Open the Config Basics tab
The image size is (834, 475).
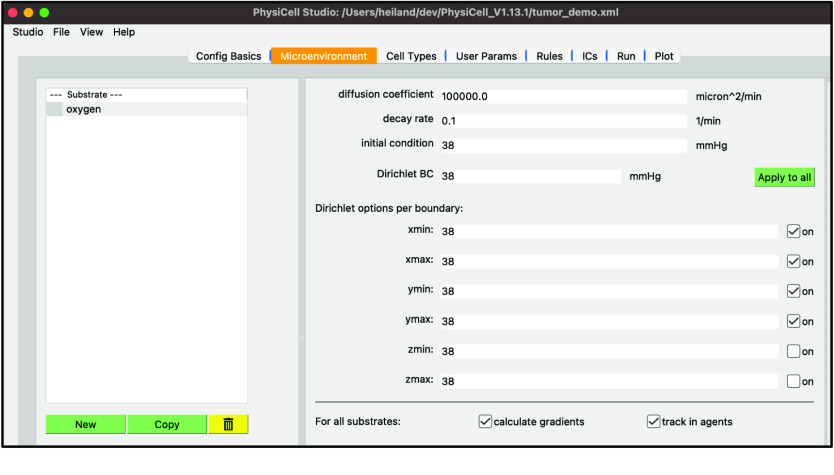pyautogui.click(x=228, y=56)
